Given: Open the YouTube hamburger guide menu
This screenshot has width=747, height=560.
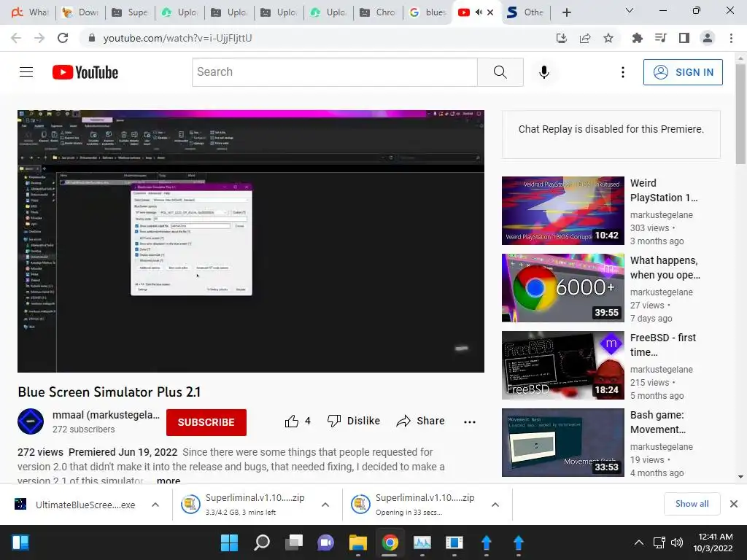Looking at the screenshot, I should 26,72.
